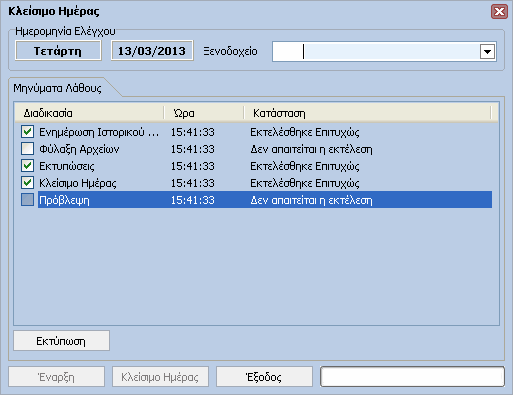This screenshot has width=513, height=395.
Task: Click time 15:41:33 in Πρόβλεψη row
Action: click(193, 200)
